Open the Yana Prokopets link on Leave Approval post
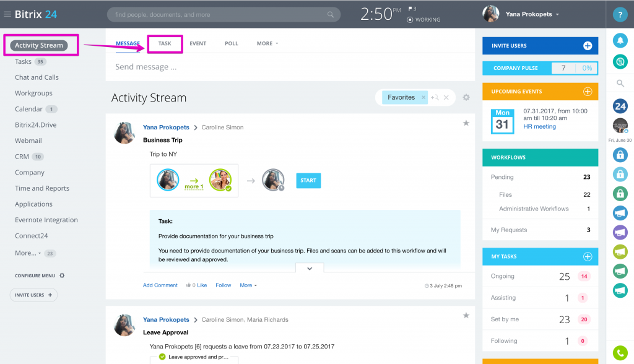This screenshot has width=634, height=364. pyautogui.click(x=166, y=319)
